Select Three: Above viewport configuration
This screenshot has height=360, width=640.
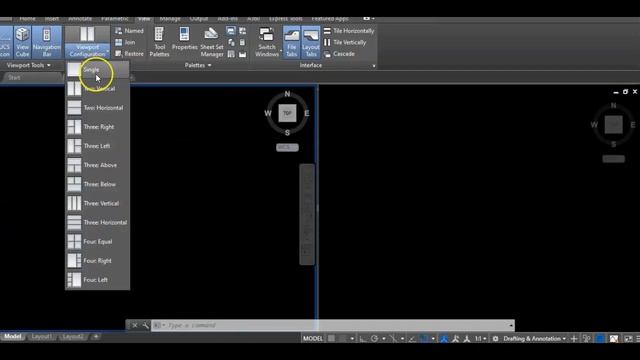(x=98, y=165)
